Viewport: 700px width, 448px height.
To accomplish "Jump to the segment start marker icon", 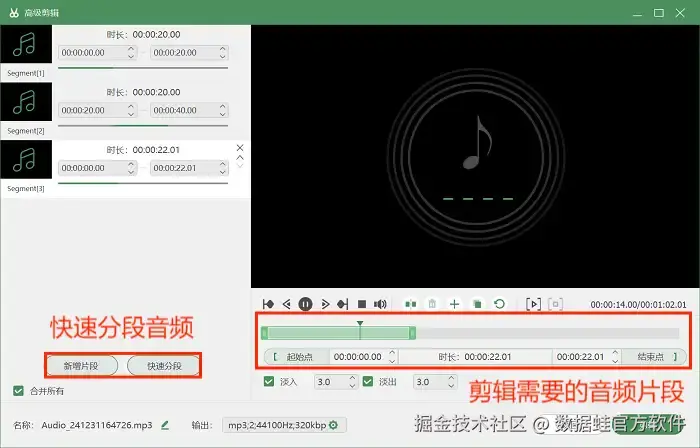I will click(268, 304).
